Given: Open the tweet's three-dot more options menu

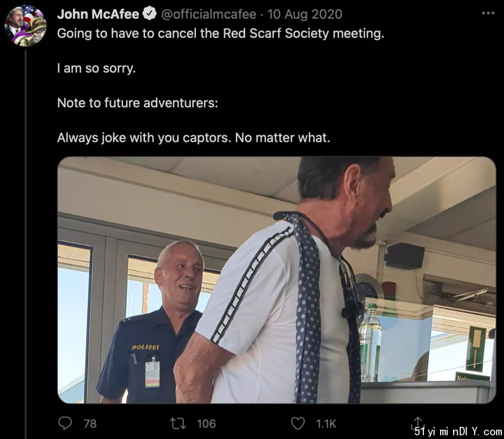Looking at the screenshot, I should [488, 13].
